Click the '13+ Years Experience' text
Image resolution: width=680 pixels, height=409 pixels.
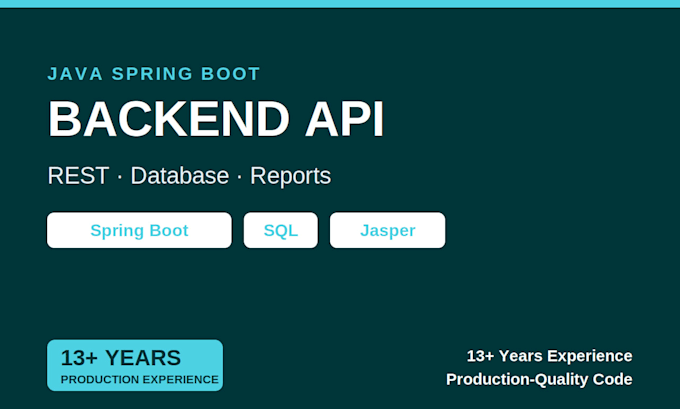pyautogui.click(x=549, y=356)
